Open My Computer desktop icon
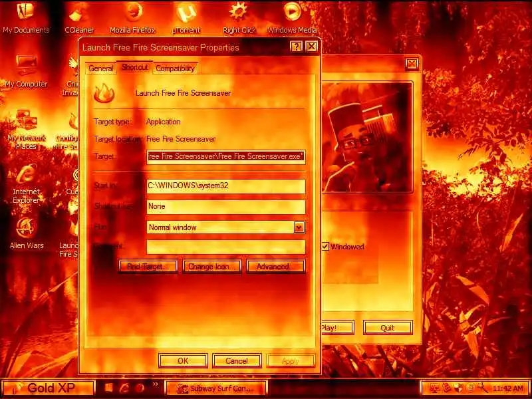532x399 pixels. pyautogui.click(x=26, y=71)
